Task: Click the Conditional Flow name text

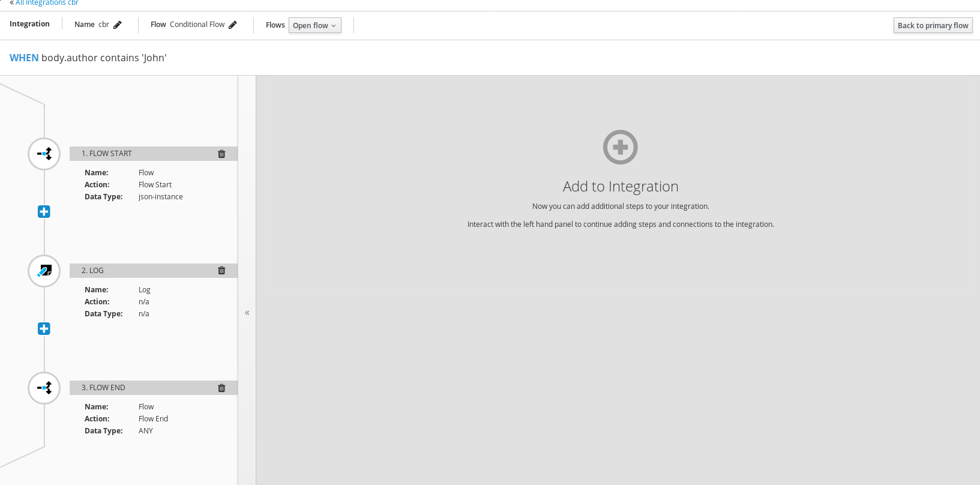Action: point(197,25)
